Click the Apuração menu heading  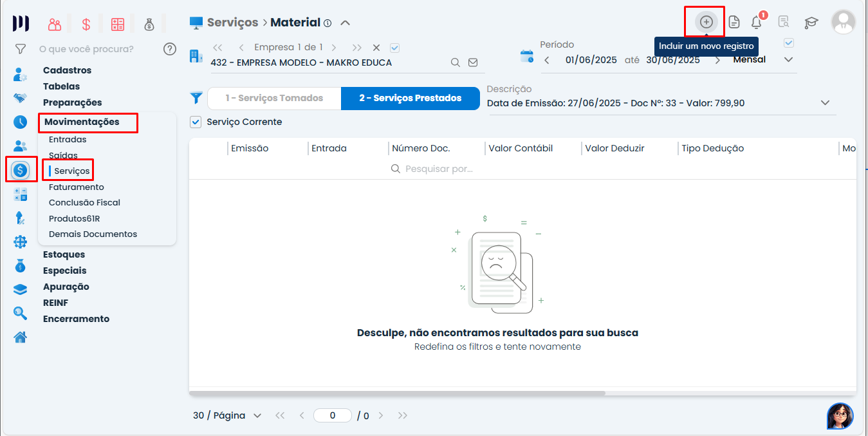pyautogui.click(x=66, y=287)
